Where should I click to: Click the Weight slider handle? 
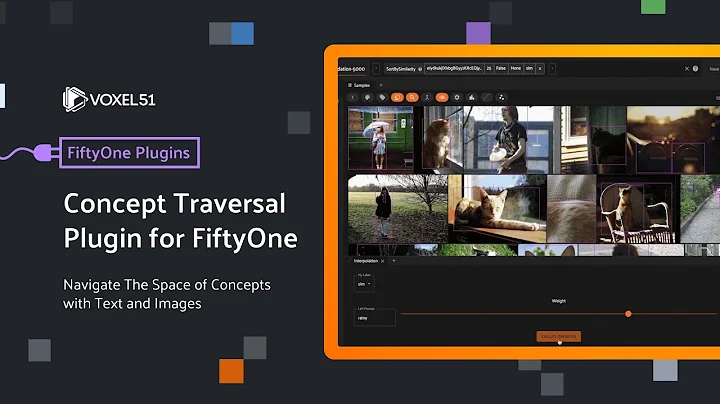click(x=628, y=314)
